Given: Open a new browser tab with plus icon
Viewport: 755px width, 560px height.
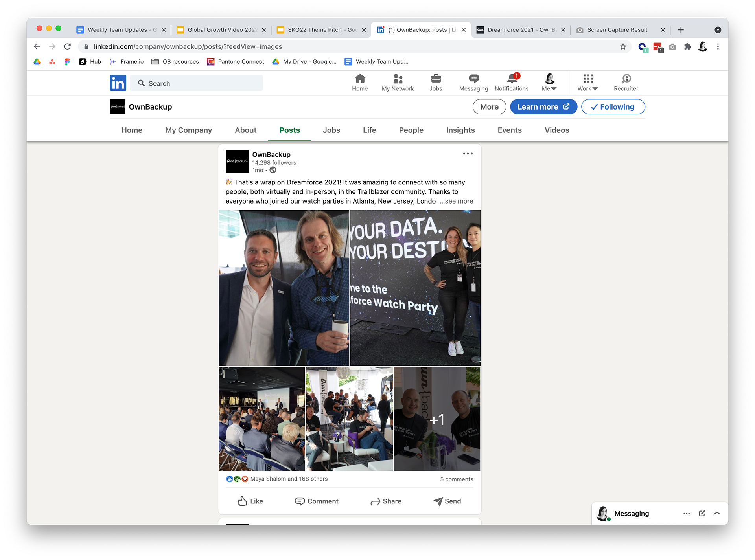Looking at the screenshot, I should (x=681, y=30).
